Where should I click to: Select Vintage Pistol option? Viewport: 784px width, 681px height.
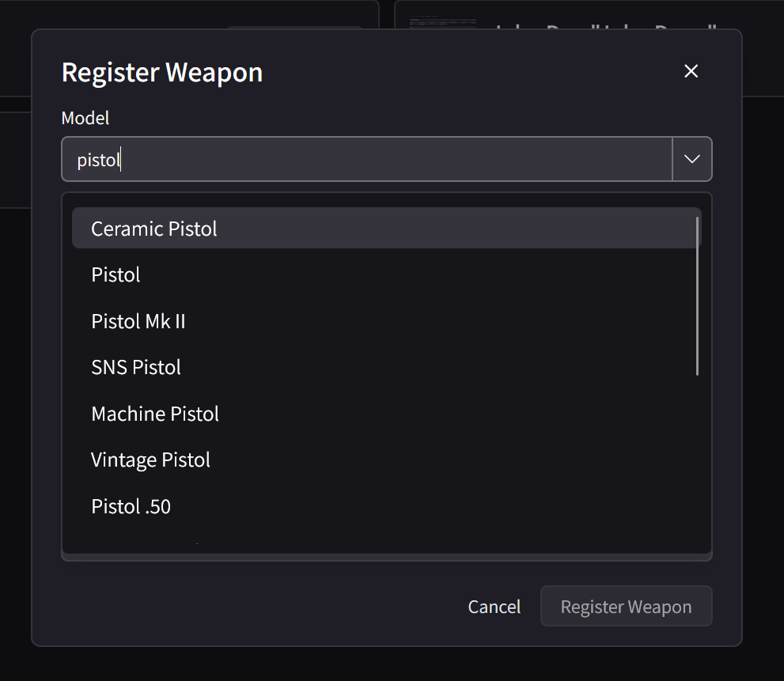click(x=150, y=460)
